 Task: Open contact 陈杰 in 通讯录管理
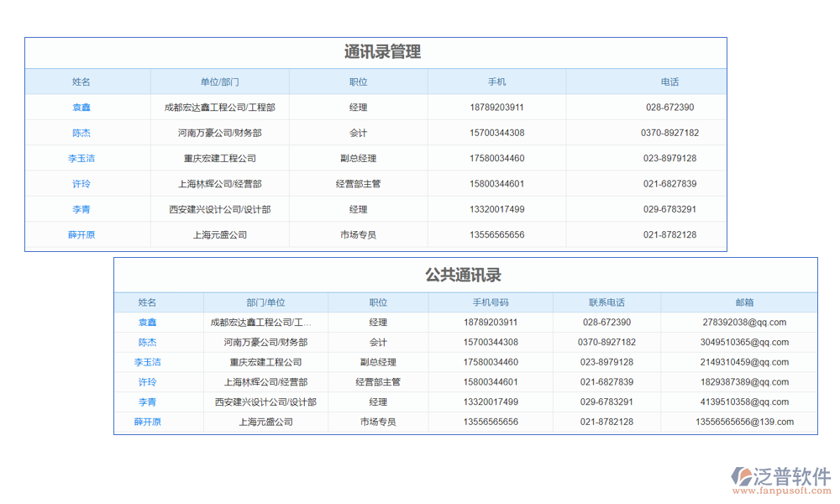(81, 132)
